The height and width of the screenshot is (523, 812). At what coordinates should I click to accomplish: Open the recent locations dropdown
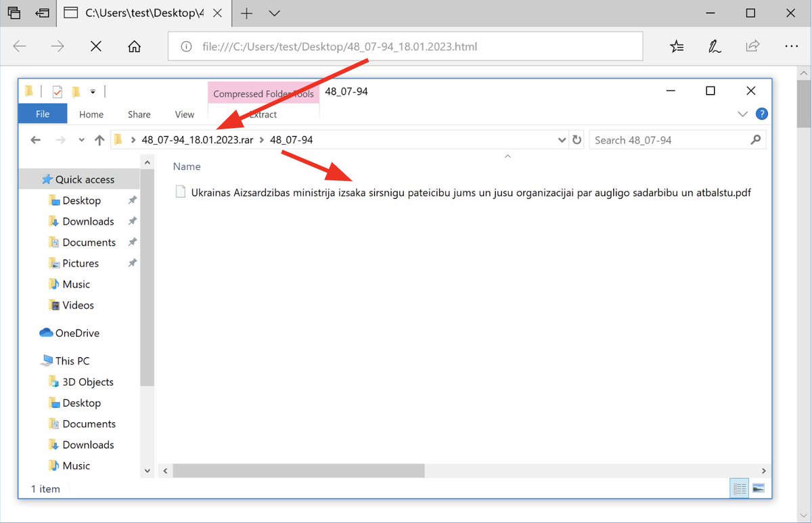click(x=81, y=140)
